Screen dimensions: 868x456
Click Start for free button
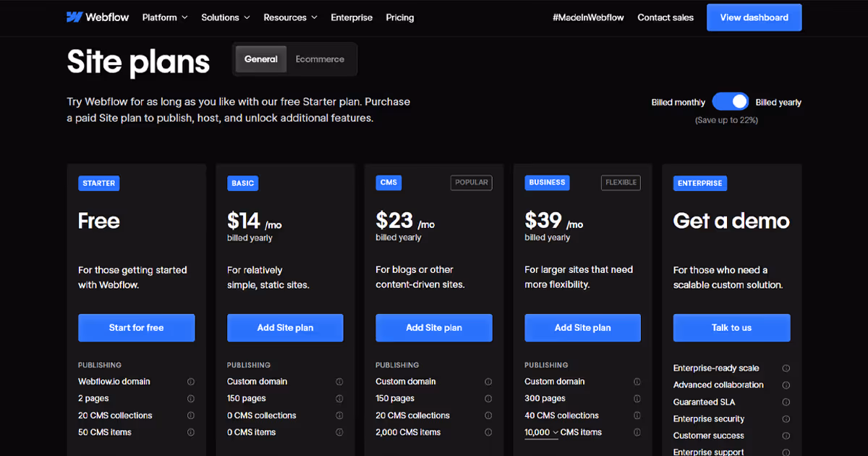coord(137,328)
